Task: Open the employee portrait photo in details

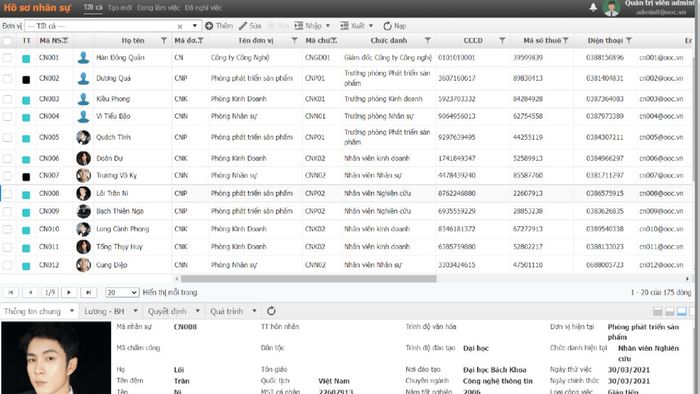Action: pyautogui.click(x=56, y=358)
